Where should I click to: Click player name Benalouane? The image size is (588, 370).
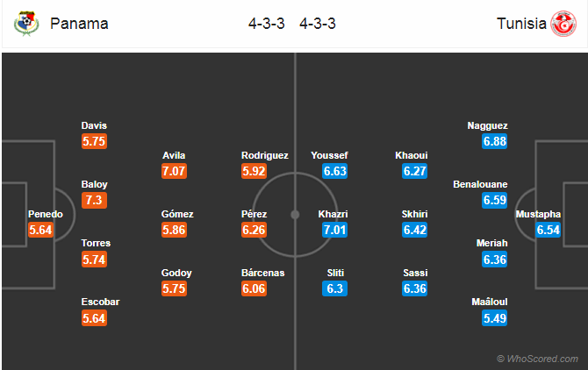click(480, 184)
